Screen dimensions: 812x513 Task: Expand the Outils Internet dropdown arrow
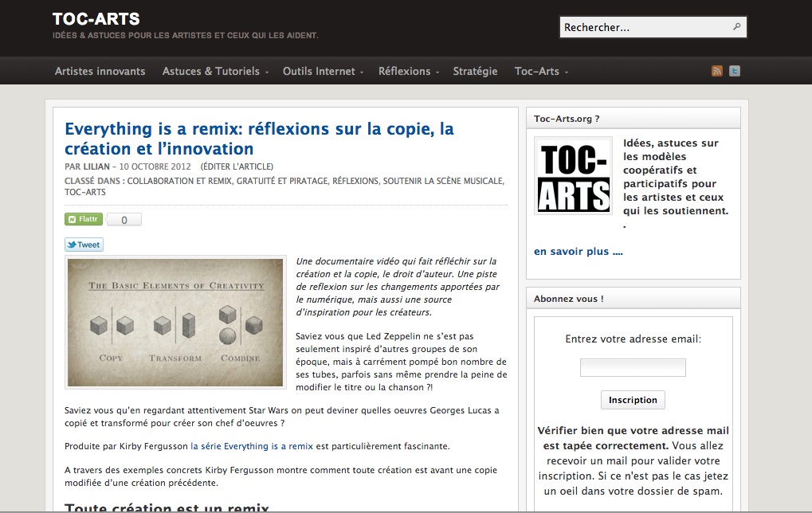coord(362,72)
